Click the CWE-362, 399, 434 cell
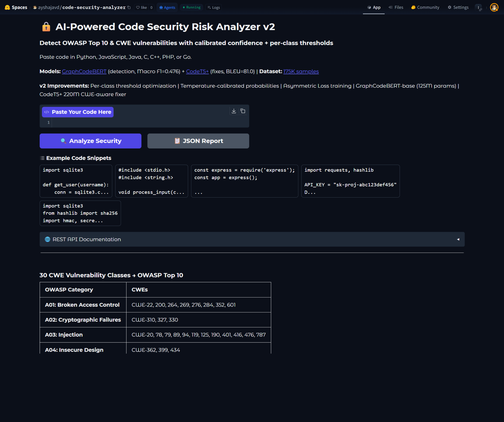Screen dimensions: 504x422 click(x=198, y=348)
